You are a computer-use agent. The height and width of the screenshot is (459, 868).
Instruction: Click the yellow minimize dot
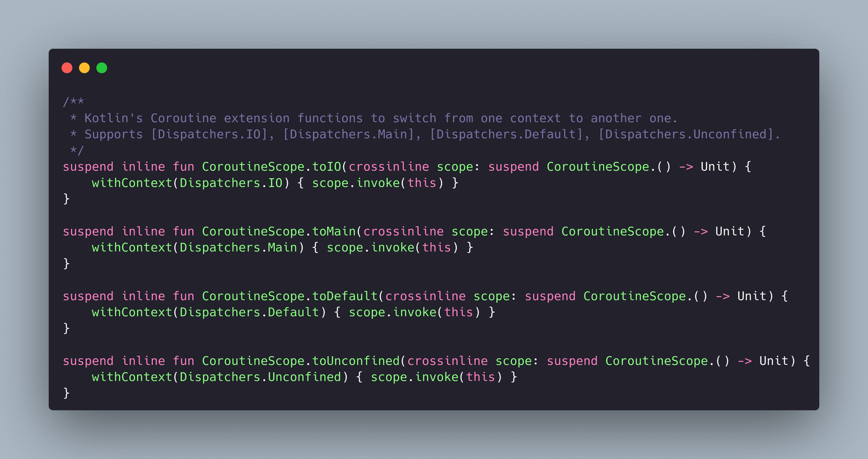pos(84,68)
